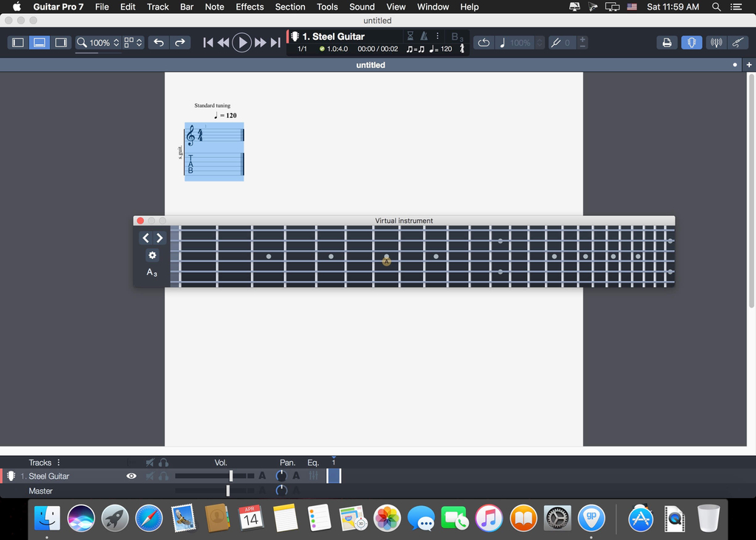
Task: Mute the Steel Guitar track
Action: coord(150,477)
